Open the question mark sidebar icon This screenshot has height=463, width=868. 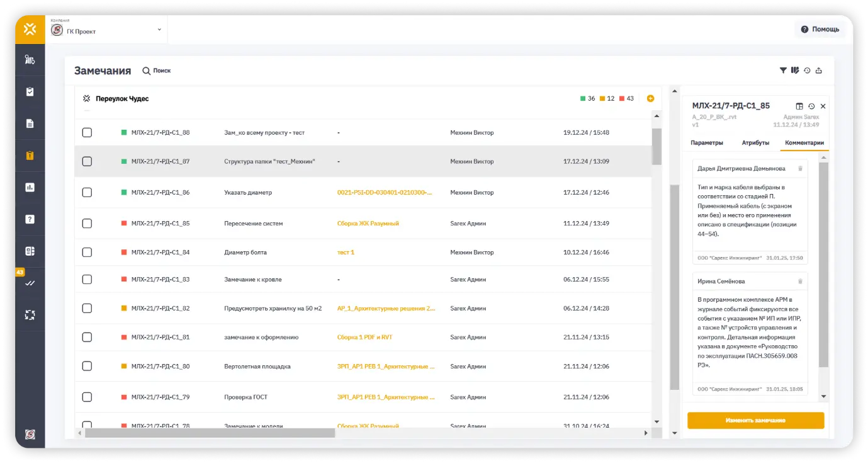[x=30, y=219]
